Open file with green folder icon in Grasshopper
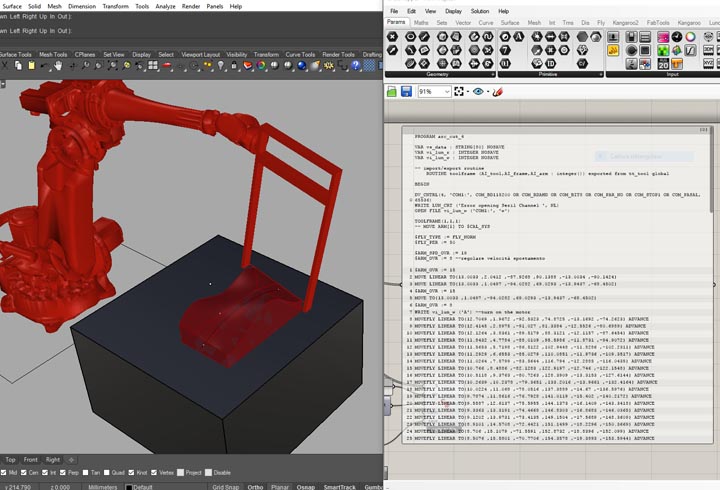This screenshot has width=720, height=490. click(x=392, y=91)
